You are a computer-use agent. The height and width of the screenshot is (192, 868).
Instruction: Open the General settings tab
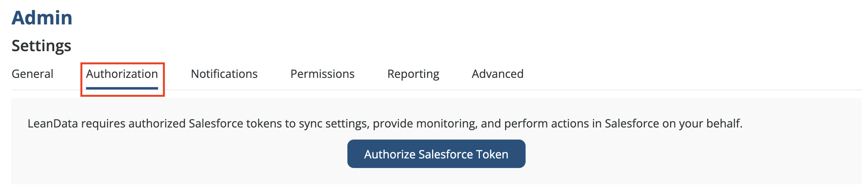pos(32,74)
